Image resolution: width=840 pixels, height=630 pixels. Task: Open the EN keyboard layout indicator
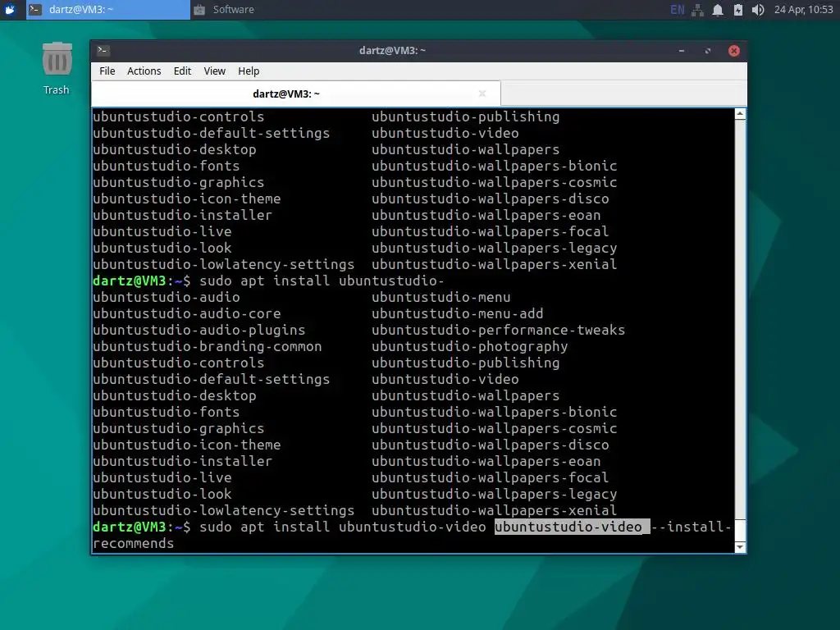pyautogui.click(x=677, y=10)
